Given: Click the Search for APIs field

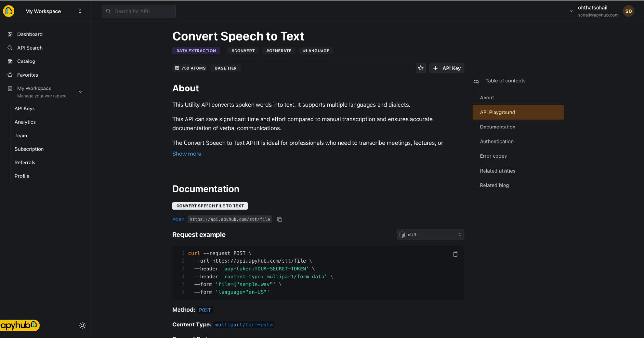Looking at the screenshot, I should [x=139, y=11].
